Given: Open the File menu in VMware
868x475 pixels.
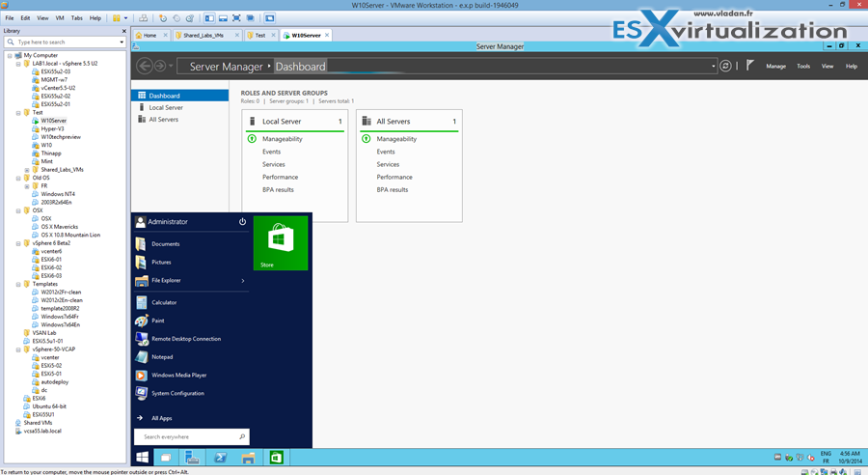Looking at the screenshot, I should (10, 17).
